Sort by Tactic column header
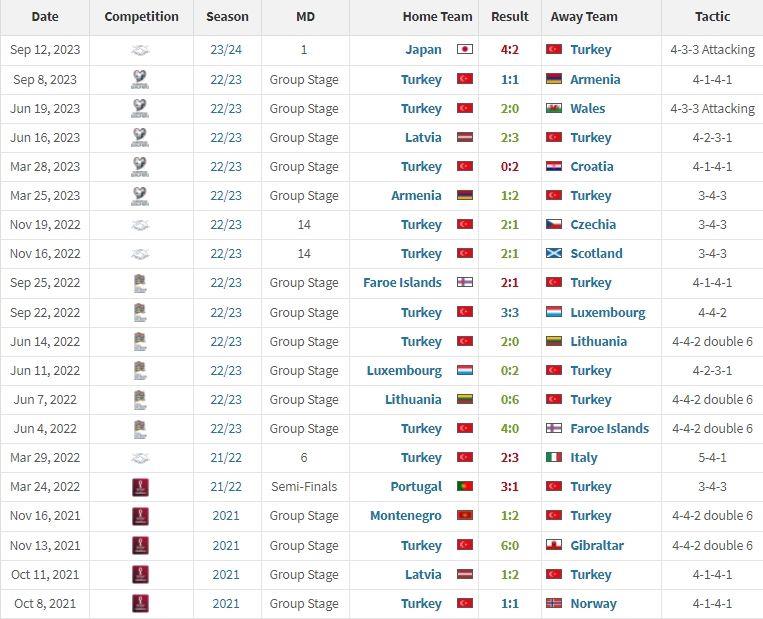The height and width of the screenshot is (619, 763). 712,17
